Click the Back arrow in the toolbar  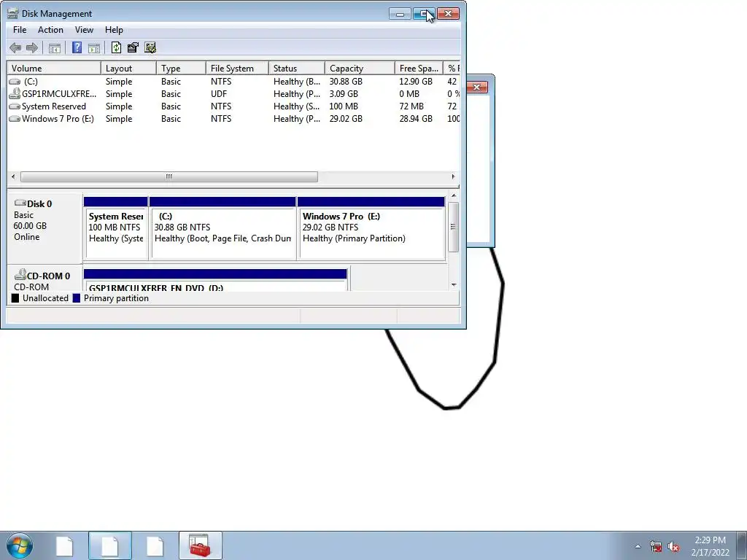click(15, 47)
